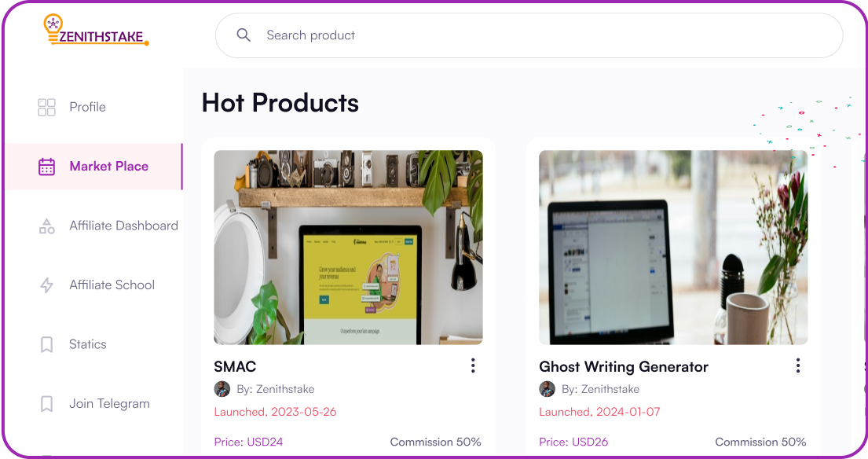Click the Market Place calendar icon
Viewport: 868px width, 459px height.
coord(46,166)
